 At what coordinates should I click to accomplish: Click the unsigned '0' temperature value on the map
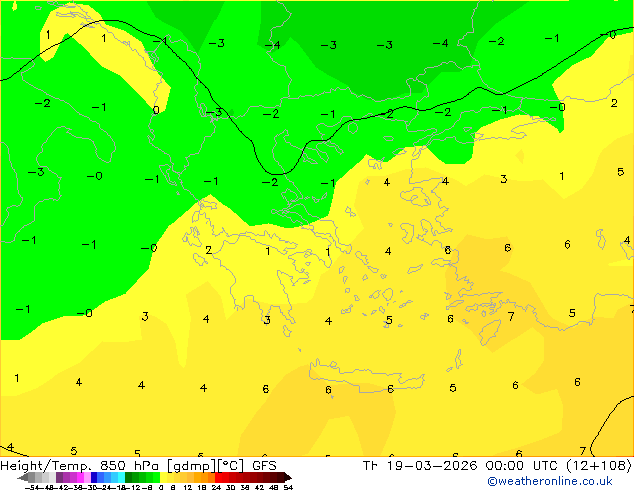coord(156,110)
